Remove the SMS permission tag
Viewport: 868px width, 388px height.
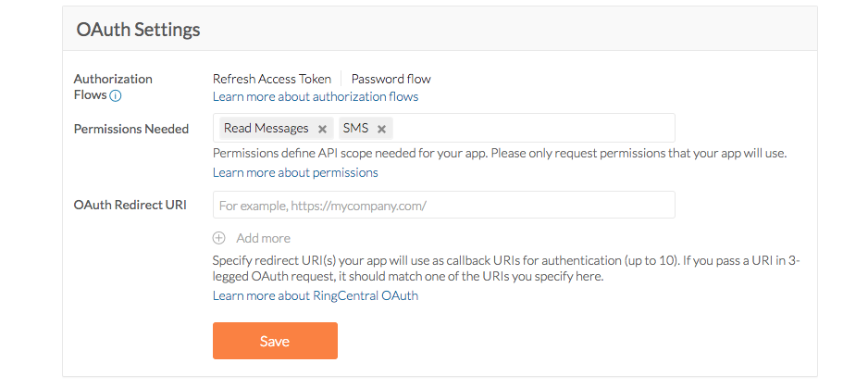coord(381,129)
